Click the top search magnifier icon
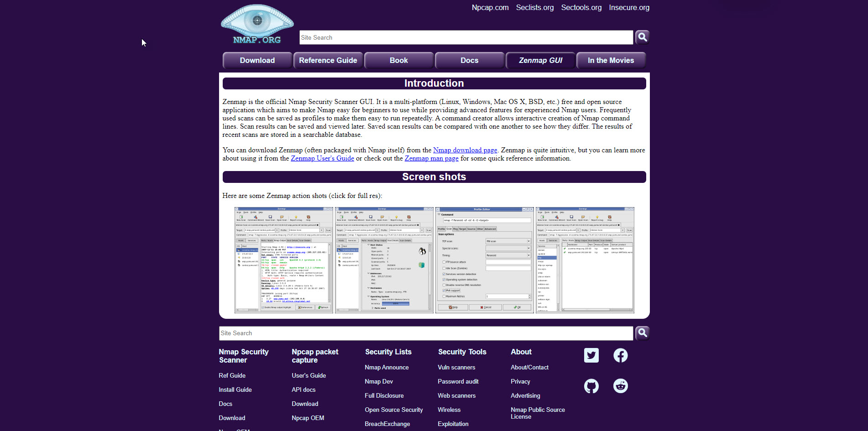This screenshot has width=868, height=431. pos(642,37)
